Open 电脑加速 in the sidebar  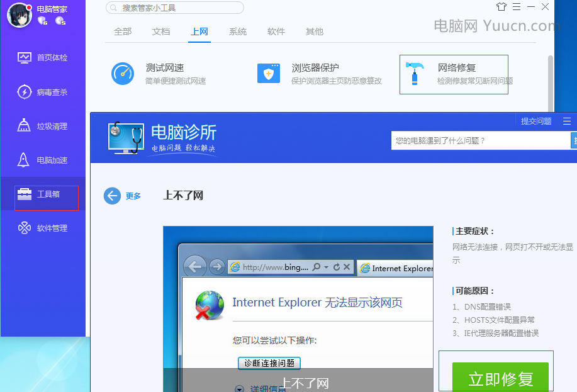(x=43, y=160)
